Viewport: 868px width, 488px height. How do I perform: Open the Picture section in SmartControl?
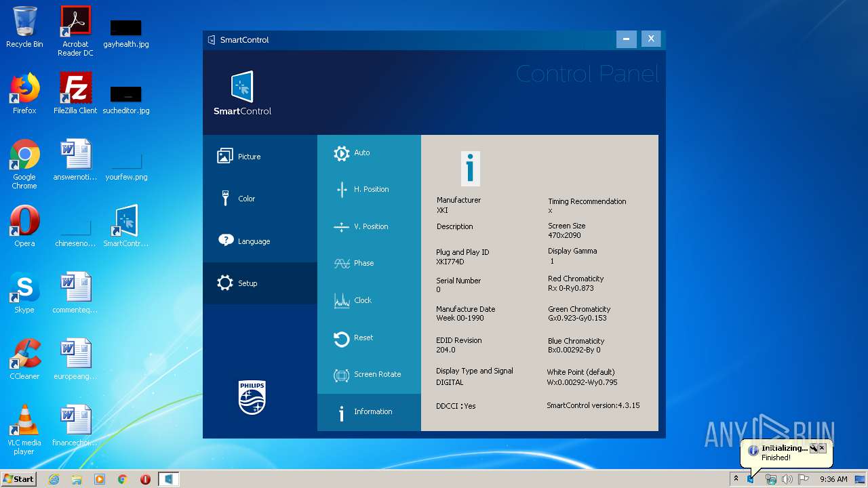pos(260,157)
